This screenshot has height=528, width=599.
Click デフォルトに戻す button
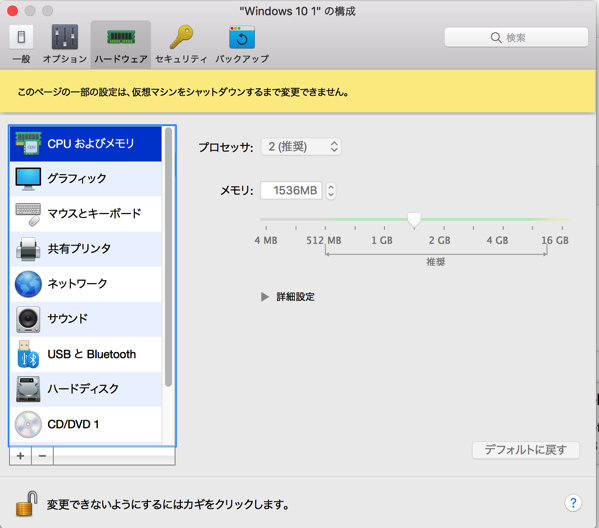pyautogui.click(x=526, y=450)
